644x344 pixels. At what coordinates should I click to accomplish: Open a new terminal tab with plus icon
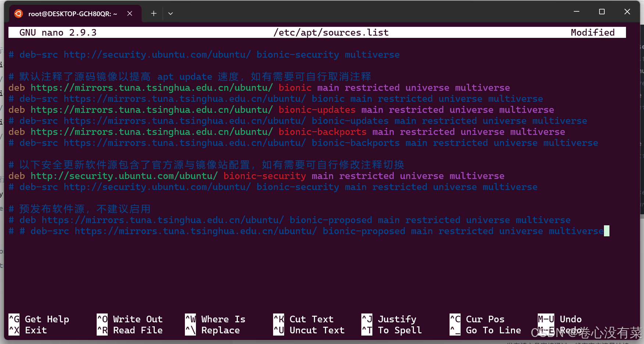[153, 13]
